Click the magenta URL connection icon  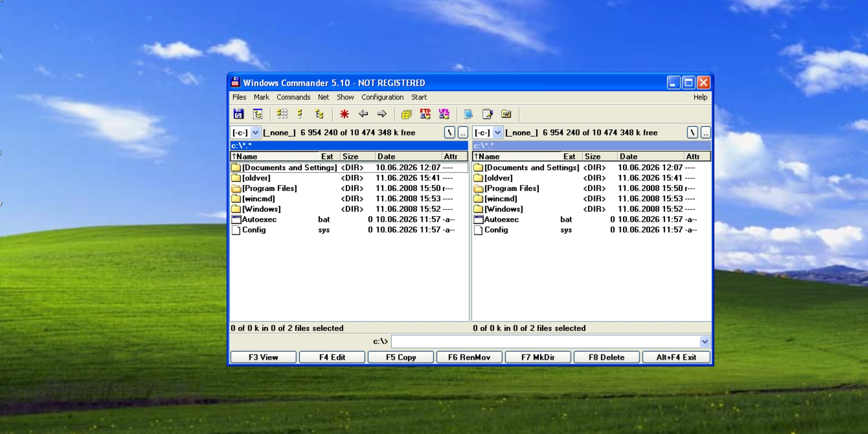pyautogui.click(x=444, y=114)
